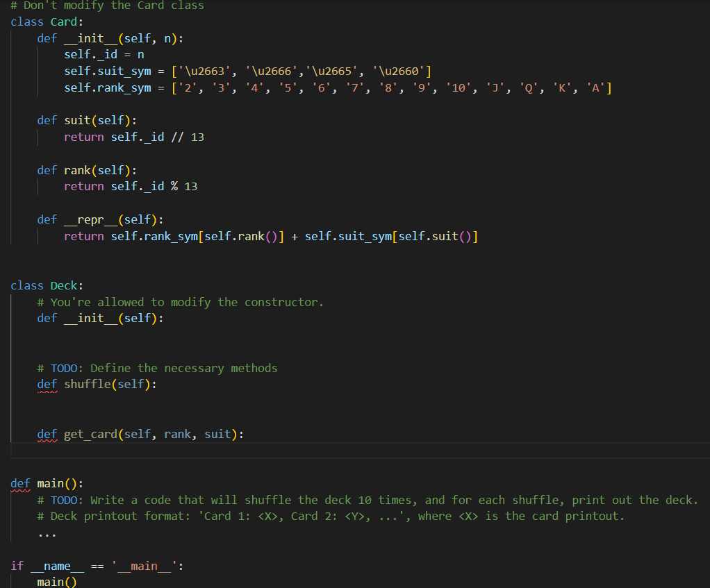
Task: Click the ellipsis placeholder inside main
Action: [x=47, y=532]
